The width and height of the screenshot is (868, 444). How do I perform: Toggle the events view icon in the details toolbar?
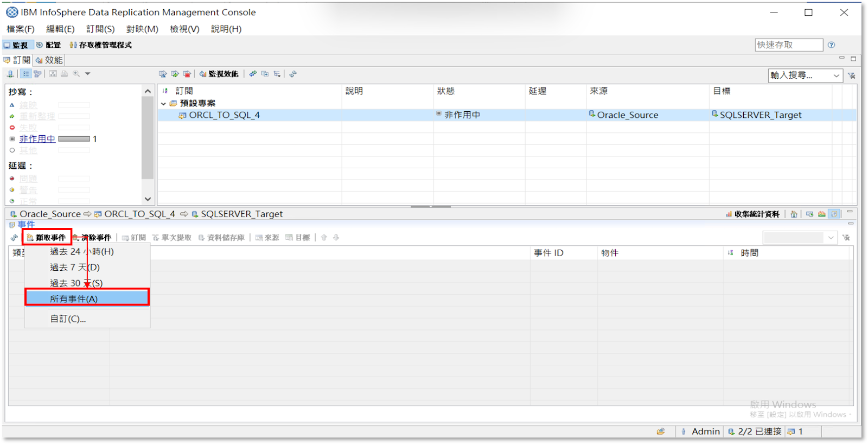coord(834,214)
